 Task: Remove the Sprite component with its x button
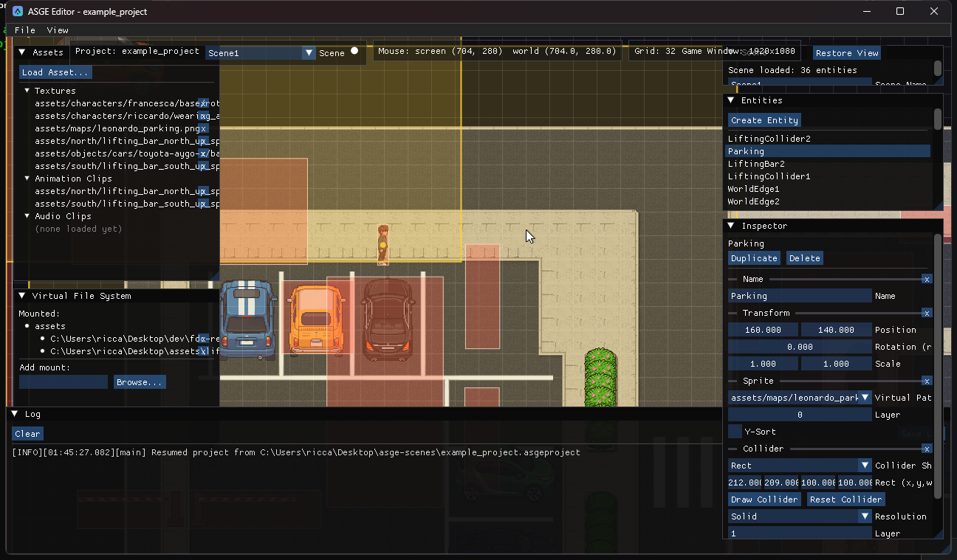pyautogui.click(x=927, y=381)
